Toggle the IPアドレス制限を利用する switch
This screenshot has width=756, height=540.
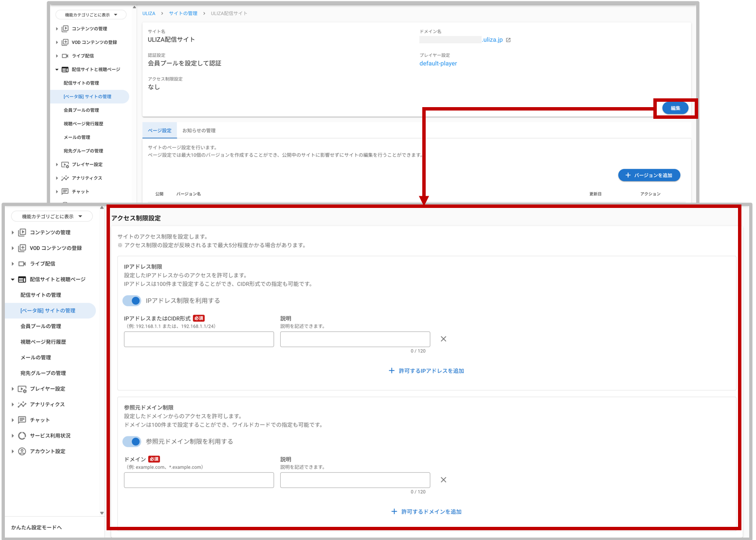coord(132,300)
